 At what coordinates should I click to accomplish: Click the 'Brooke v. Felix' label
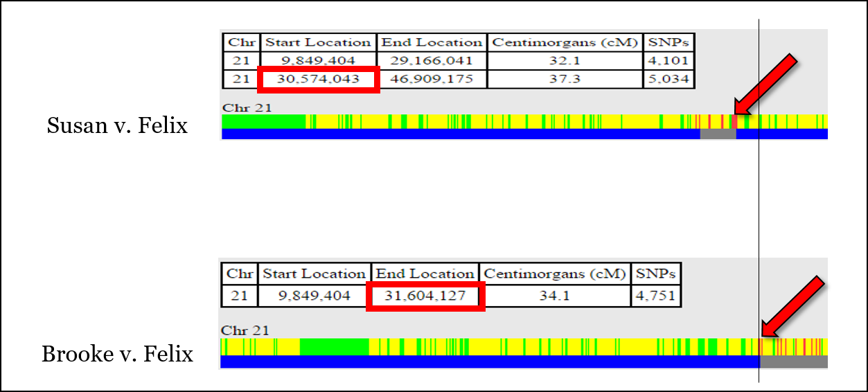[117, 354]
